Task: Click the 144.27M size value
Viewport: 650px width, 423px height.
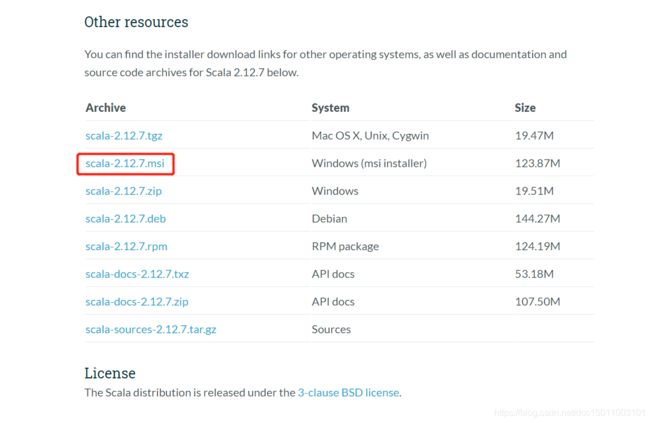Action: click(538, 219)
